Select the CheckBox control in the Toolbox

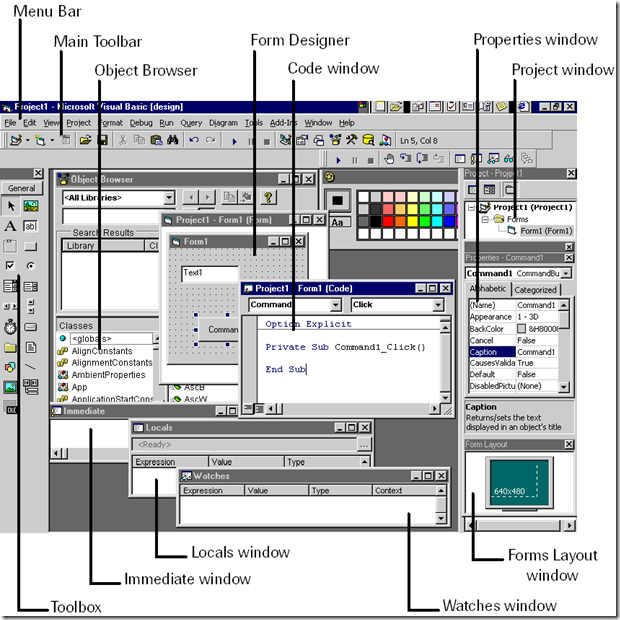point(11,266)
